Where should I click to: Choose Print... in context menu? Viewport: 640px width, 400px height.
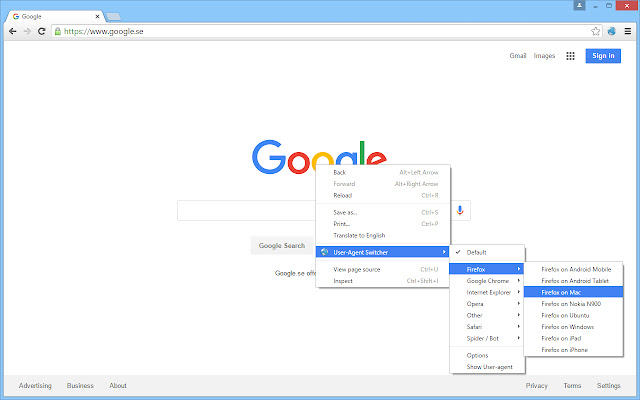click(383, 224)
